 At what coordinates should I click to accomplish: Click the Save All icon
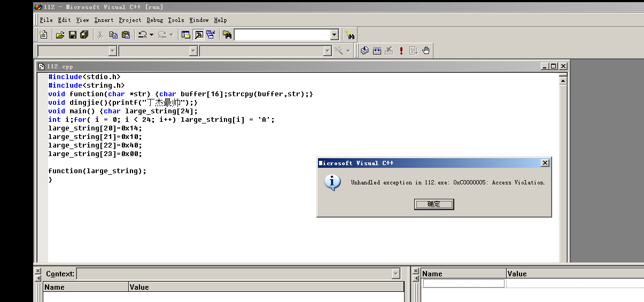(x=84, y=35)
